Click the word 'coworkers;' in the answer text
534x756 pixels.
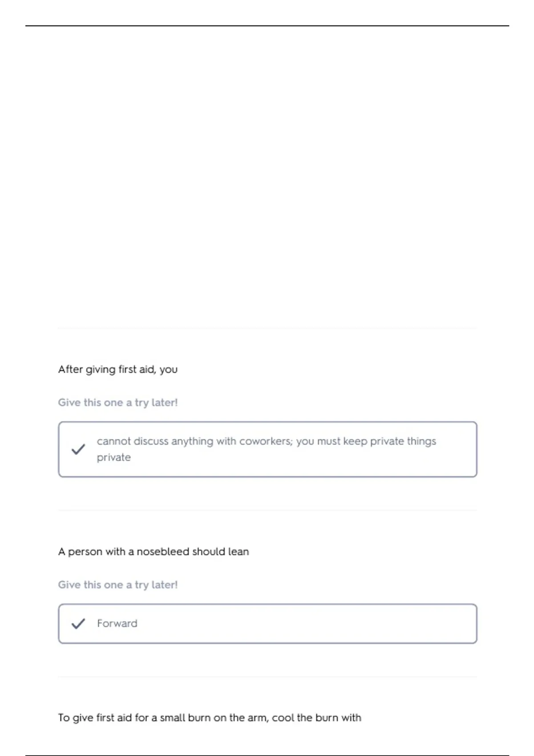point(266,441)
